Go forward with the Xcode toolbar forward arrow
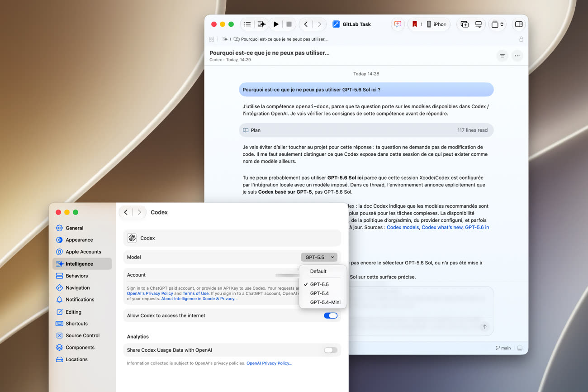 coord(319,24)
